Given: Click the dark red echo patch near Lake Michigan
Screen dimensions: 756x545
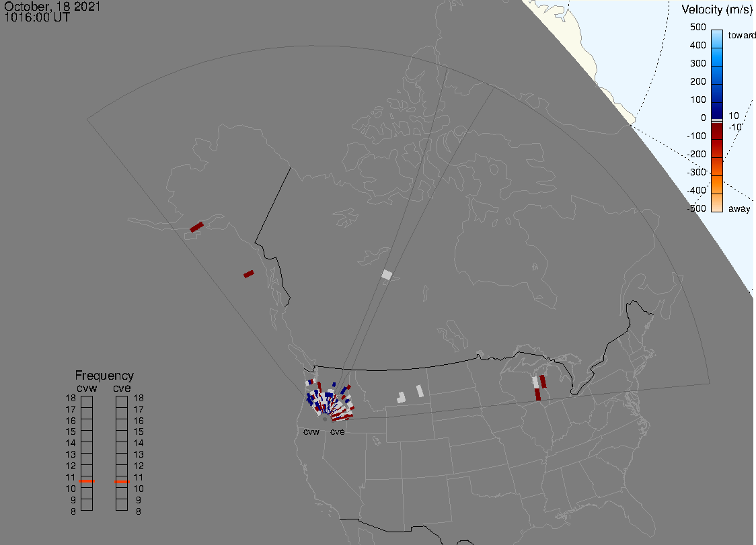Looking at the screenshot, I should (x=542, y=382).
